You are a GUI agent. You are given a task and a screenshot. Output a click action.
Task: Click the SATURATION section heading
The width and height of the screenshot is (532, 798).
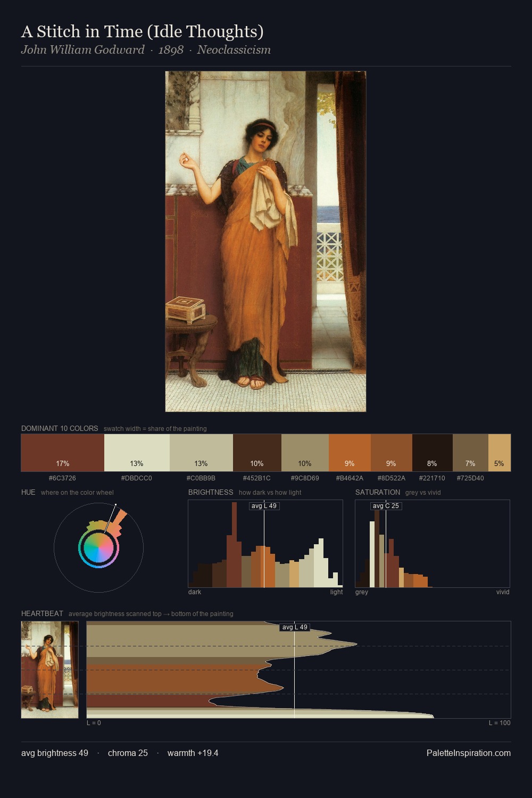(378, 492)
